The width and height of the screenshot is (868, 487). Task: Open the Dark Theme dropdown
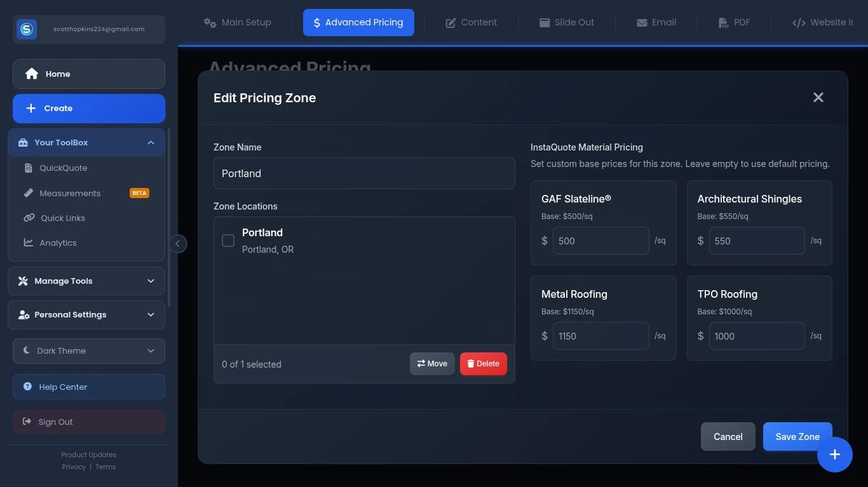[88, 350]
